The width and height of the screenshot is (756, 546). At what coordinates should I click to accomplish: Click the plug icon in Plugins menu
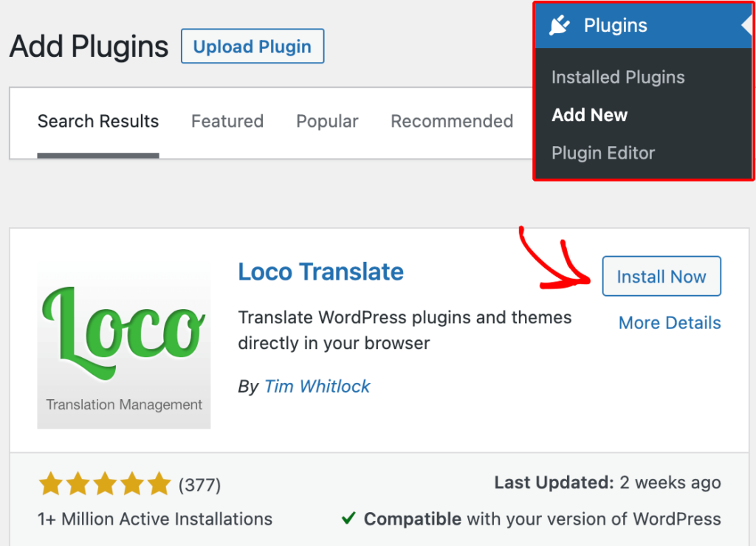click(560, 26)
